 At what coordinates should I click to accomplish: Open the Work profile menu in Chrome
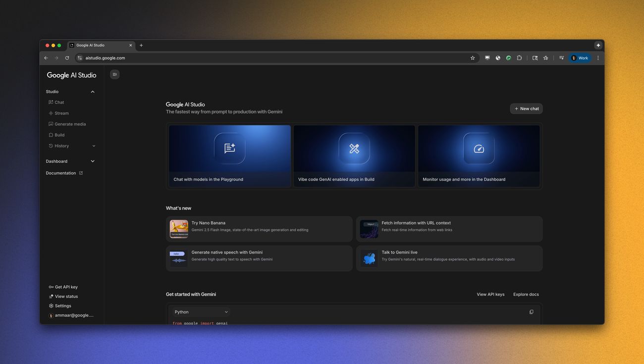pos(580,57)
